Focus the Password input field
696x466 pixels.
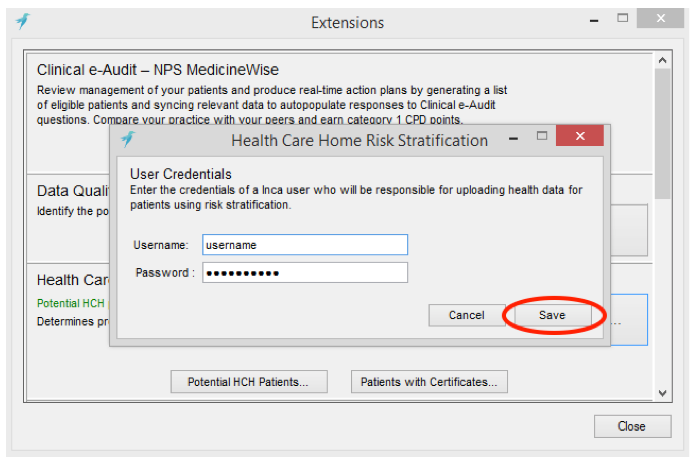(x=305, y=272)
